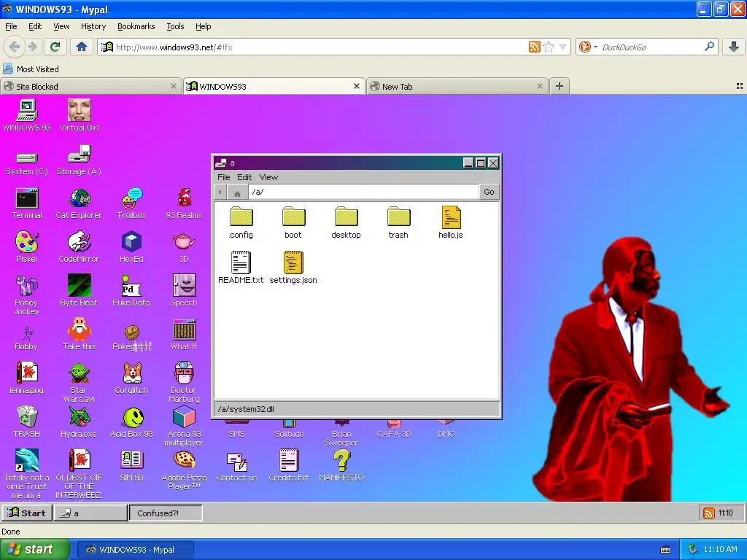Bookmark page with the star icon
This screenshot has width=747, height=560.
pyautogui.click(x=549, y=47)
